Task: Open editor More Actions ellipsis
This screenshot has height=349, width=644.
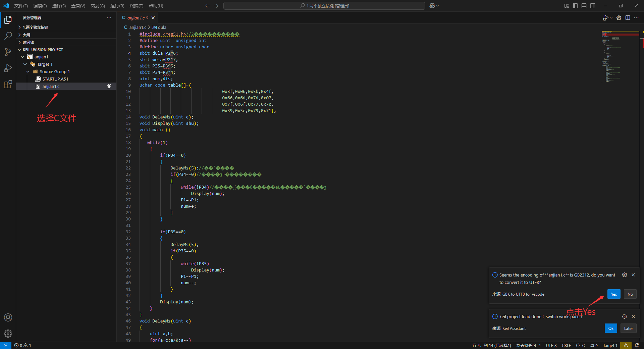Action: (636, 18)
